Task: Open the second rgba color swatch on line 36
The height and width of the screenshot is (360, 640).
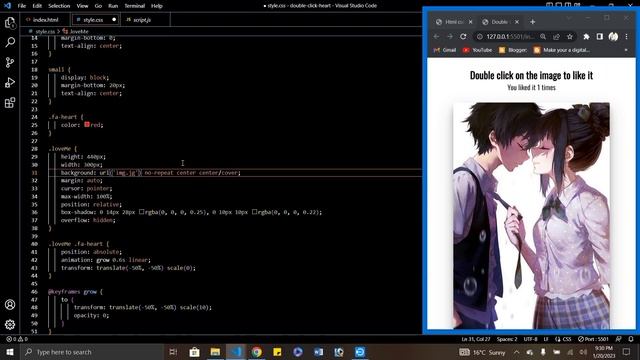Action: click(255, 212)
